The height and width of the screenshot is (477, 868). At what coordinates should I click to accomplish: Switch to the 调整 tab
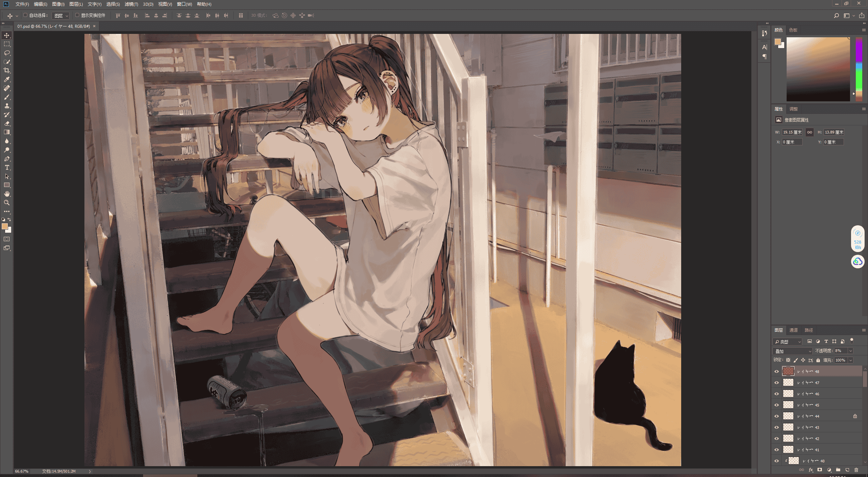pyautogui.click(x=793, y=109)
